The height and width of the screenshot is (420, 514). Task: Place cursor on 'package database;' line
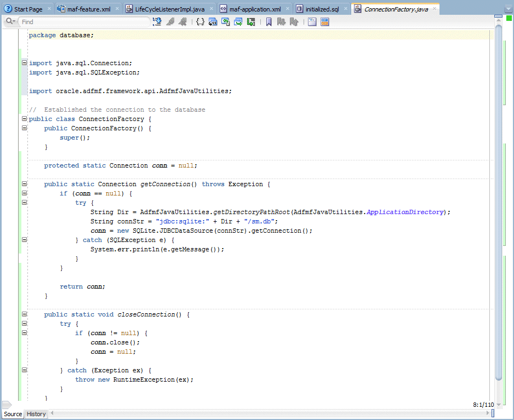[x=61, y=35]
